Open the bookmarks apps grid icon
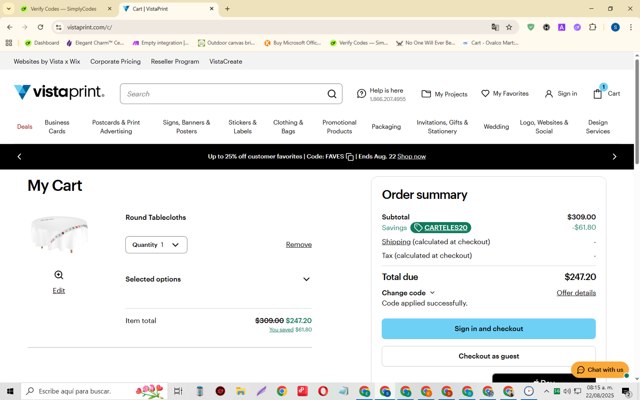The width and height of the screenshot is (640, 400). point(9,42)
